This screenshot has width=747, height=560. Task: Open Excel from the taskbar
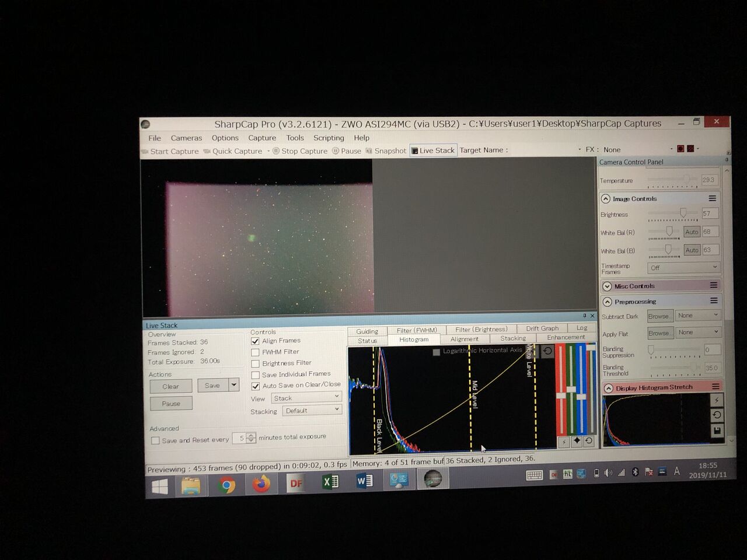pyautogui.click(x=330, y=482)
